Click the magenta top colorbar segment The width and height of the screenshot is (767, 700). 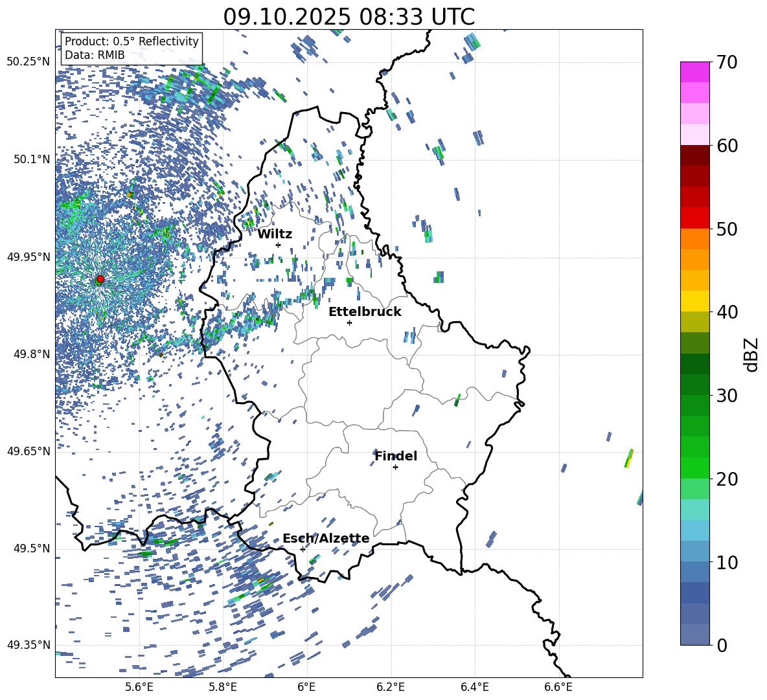695,72
